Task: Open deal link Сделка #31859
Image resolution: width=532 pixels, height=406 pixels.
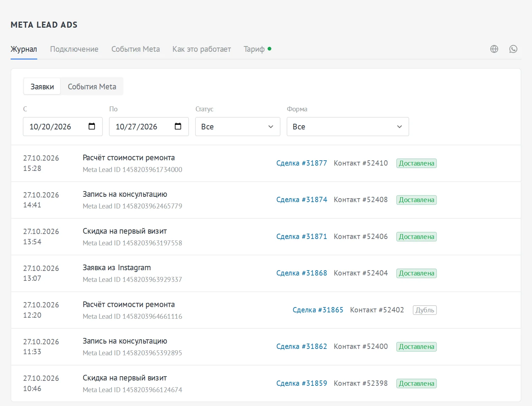Action: point(301,383)
